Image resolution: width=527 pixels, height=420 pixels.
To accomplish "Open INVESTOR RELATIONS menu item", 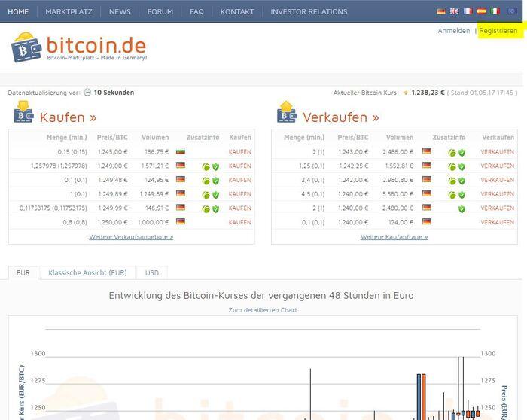I will tap(309, 11).
